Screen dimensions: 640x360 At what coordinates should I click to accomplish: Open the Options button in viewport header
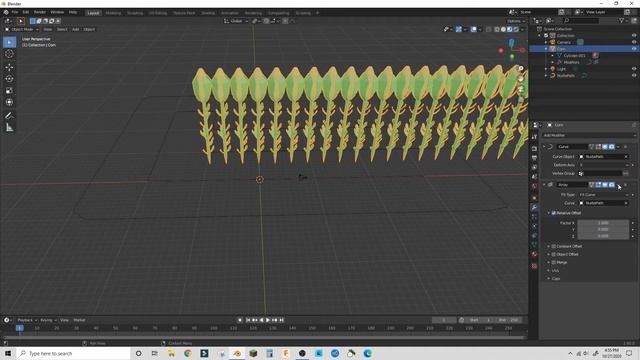coord(516,21)
